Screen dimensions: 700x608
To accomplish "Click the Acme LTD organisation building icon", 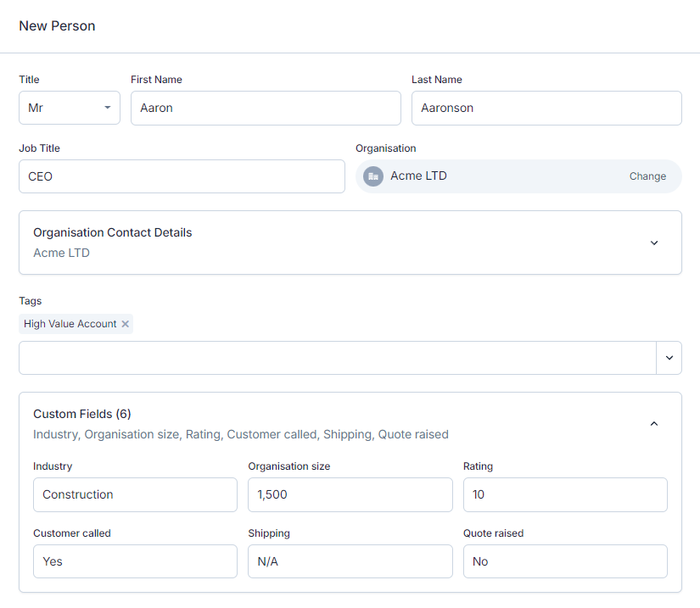I will [x=373, y=176].
